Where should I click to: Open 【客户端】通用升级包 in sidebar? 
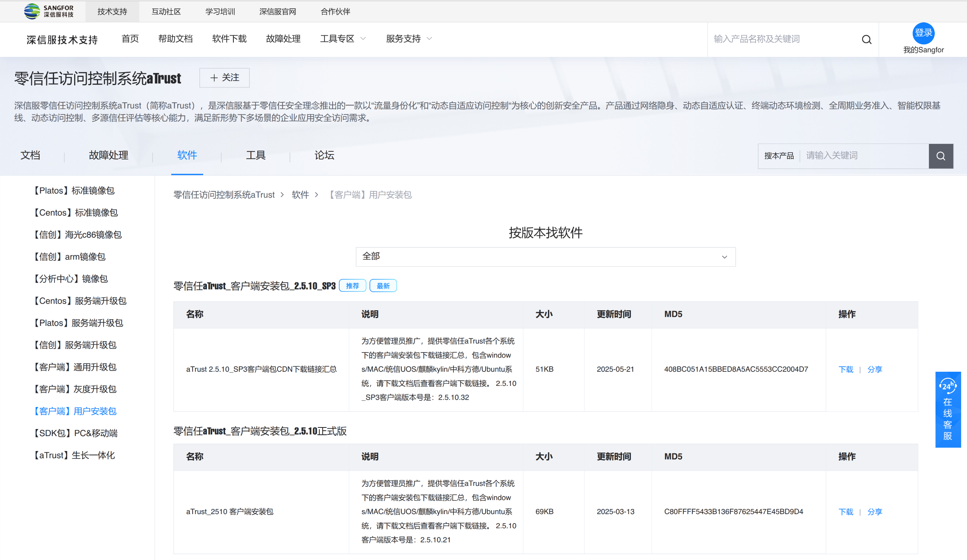[74, 367]
